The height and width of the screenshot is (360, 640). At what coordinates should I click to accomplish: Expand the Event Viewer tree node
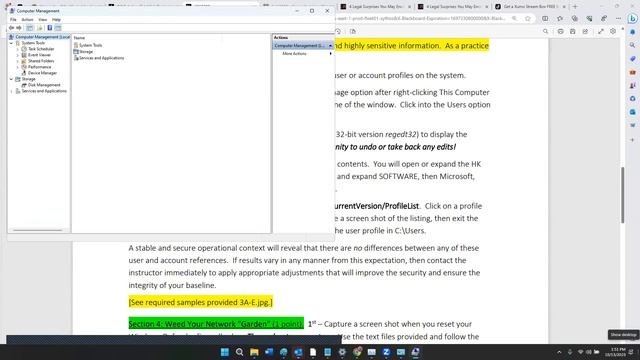click(18, 55)
